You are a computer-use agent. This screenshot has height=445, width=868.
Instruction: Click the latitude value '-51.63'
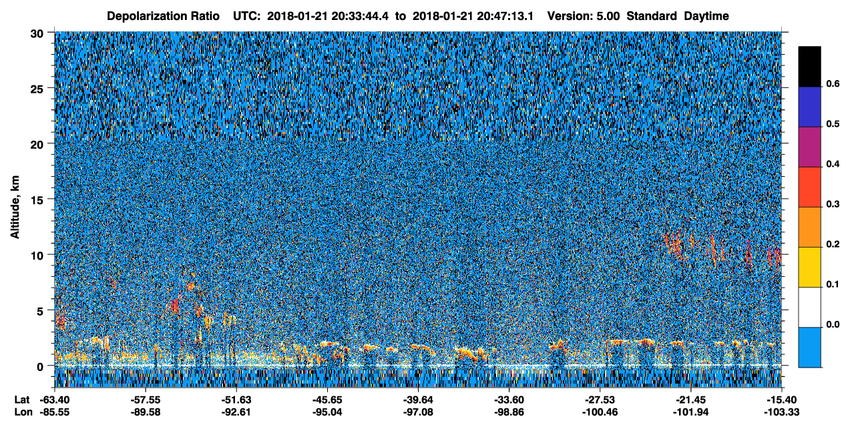click(x=236, y=400)
